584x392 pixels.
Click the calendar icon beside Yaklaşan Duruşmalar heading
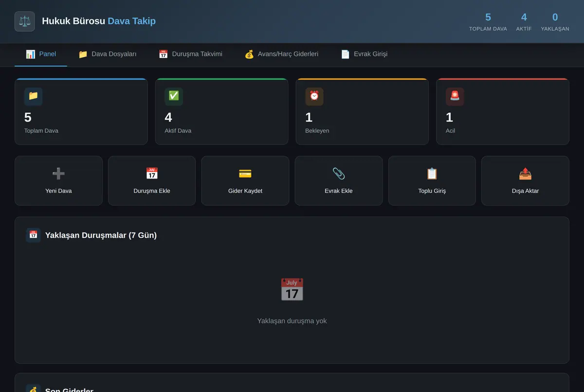(x=33, y=235)
